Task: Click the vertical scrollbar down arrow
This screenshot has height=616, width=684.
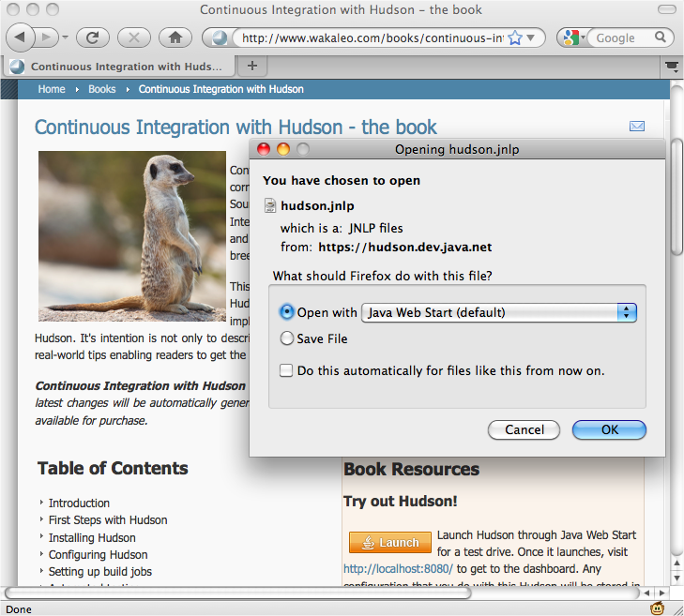Action: click(x=677, y=578)
